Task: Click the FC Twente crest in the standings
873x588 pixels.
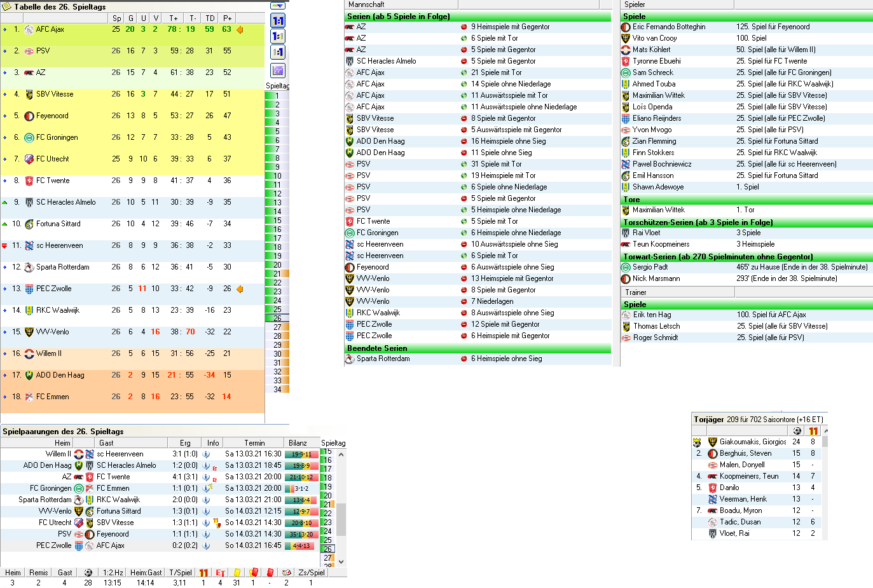Action: [29, 181]
